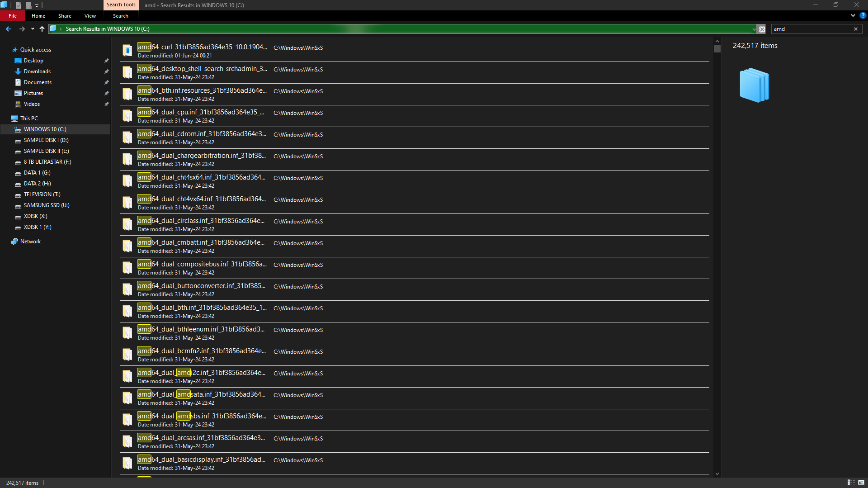Select the amd64_dual_circlass.inf file name
Viewport: 868px width, 488px height.
pos(201,221)
